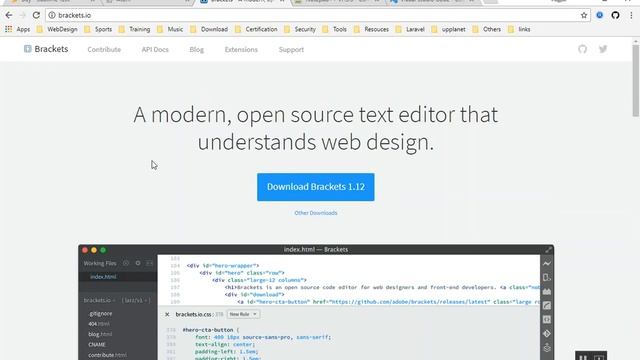View site information icon in address bar

coord(52,15)
